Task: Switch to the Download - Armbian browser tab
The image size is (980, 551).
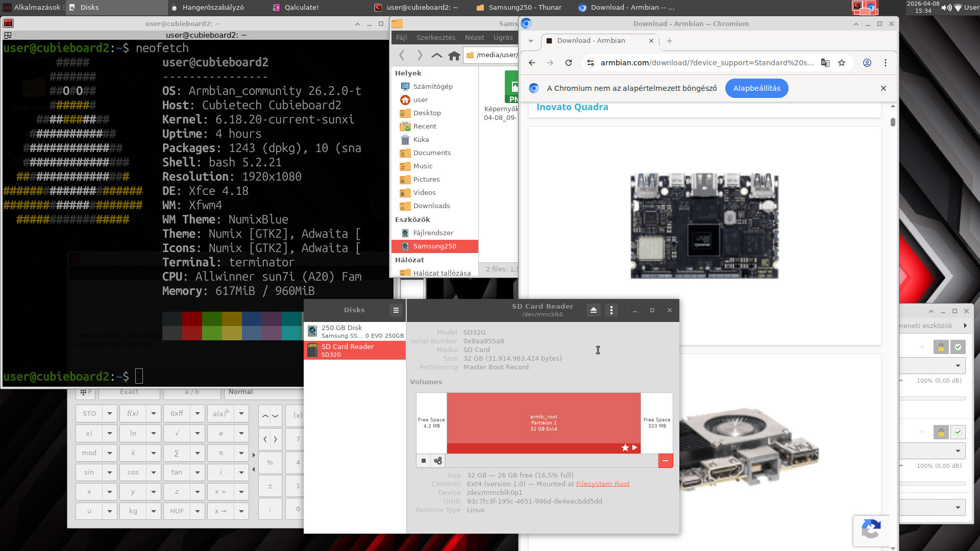Action: click(x=591, y=41)
